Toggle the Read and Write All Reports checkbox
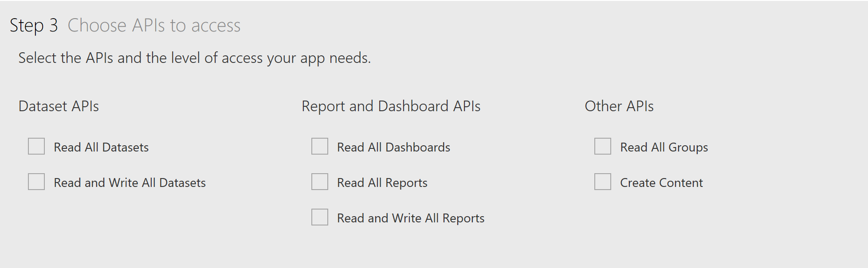 pyautogui.click(x=319, y=217)
